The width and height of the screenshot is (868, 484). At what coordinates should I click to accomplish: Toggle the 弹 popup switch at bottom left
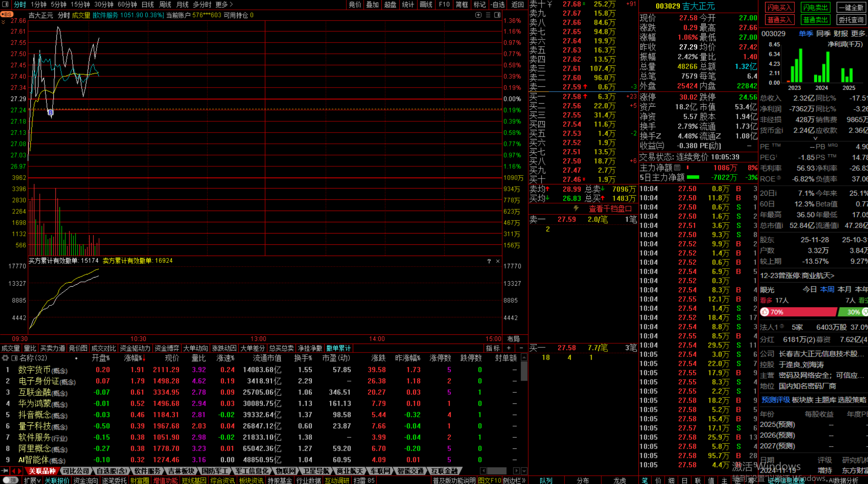(10, 480)
